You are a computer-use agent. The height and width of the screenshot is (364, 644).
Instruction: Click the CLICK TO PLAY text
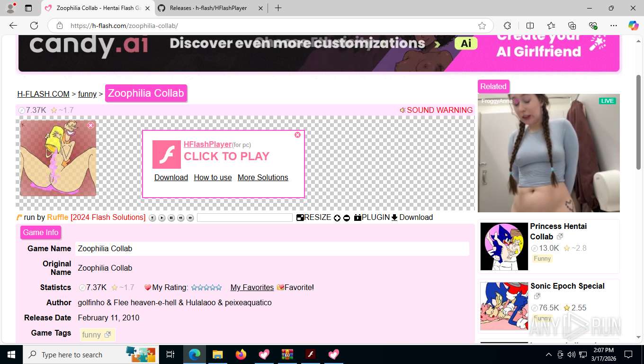tap(226, 156)
